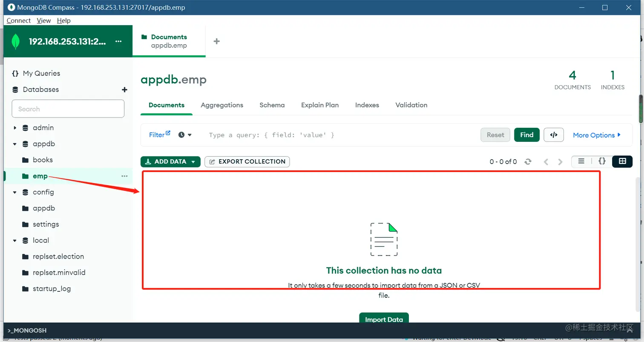Switch to the Schema tab

click(x=272, y=105)
